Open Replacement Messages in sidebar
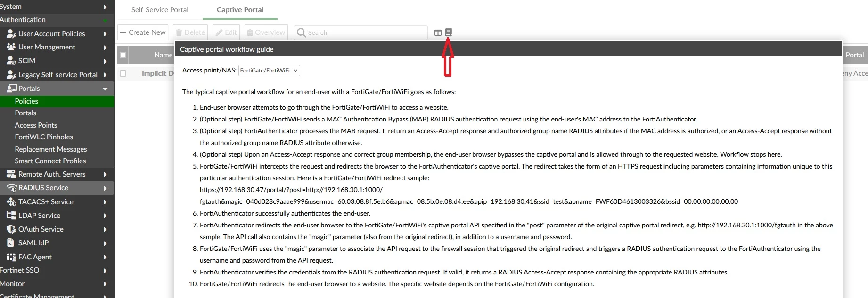This screenshot has width=868, height=298. point(51,149)
